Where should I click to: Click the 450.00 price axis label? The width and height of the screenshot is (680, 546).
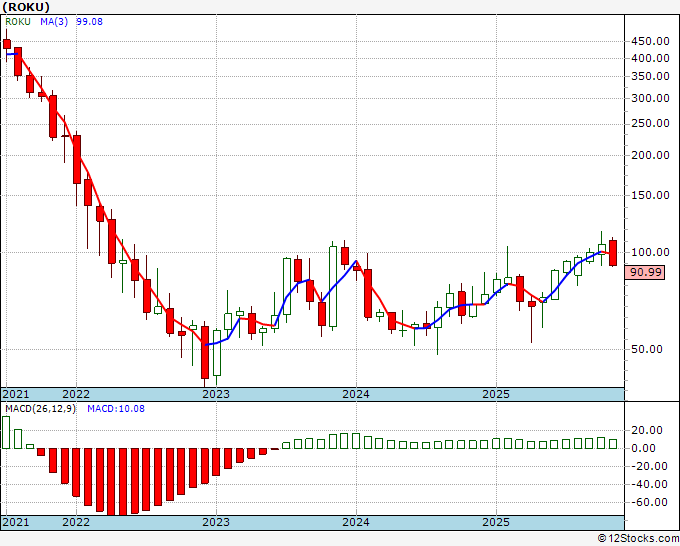pyautogui.click(x=650, y=41)
